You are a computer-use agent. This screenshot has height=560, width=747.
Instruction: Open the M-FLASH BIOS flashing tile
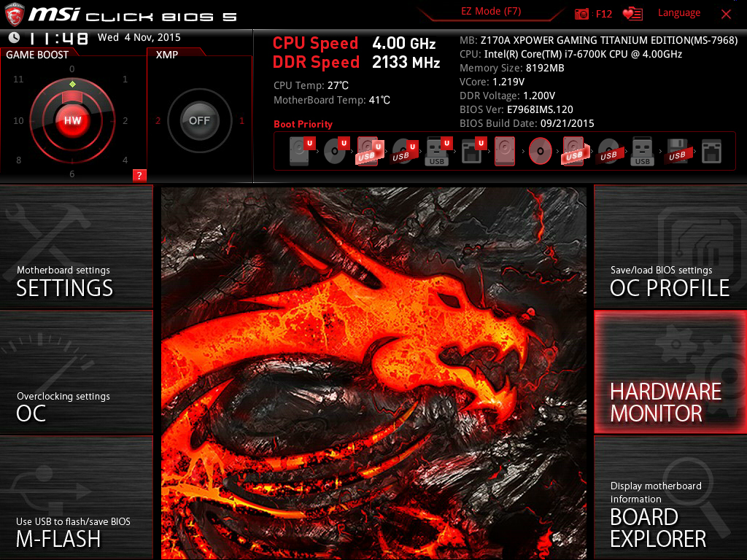(76, 498)
